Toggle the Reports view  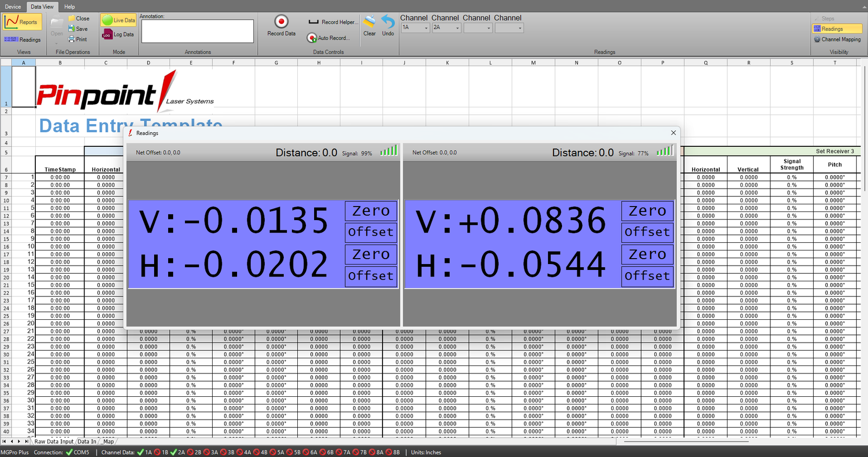coord(22,22)
